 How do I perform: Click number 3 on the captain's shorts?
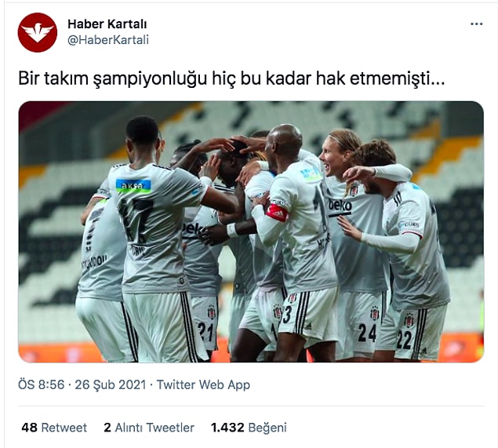(287, 315)
